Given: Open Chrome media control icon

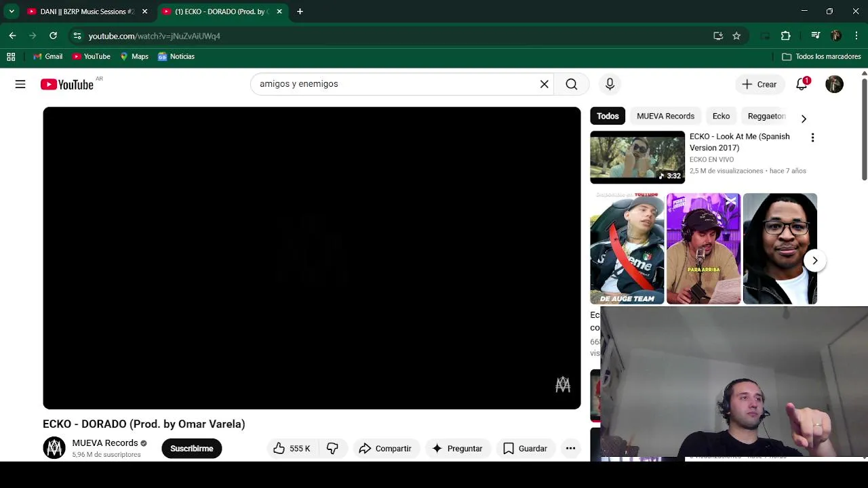Looking at the screenshot, I should coord(816,36).
